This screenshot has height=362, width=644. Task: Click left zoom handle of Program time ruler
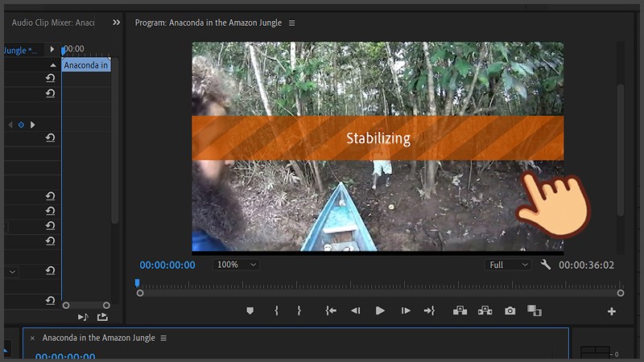point(140,293)
